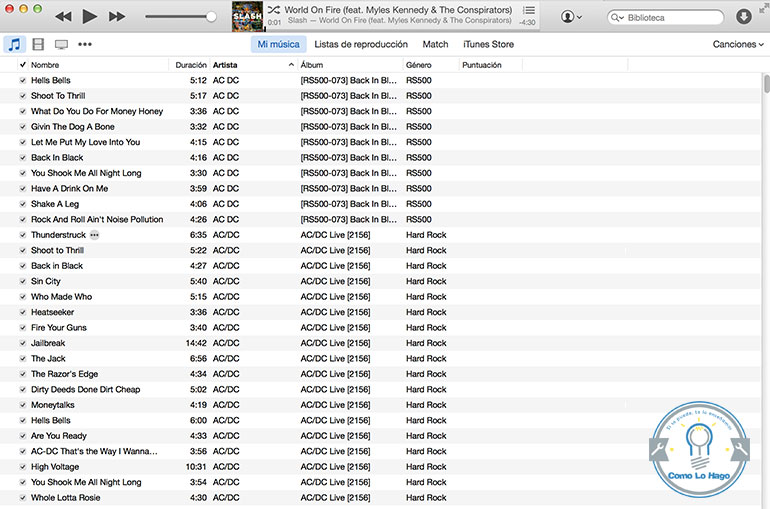The image size is (770, 509).
Task: Skip to next track with fast forward
Action: point(116,17)
